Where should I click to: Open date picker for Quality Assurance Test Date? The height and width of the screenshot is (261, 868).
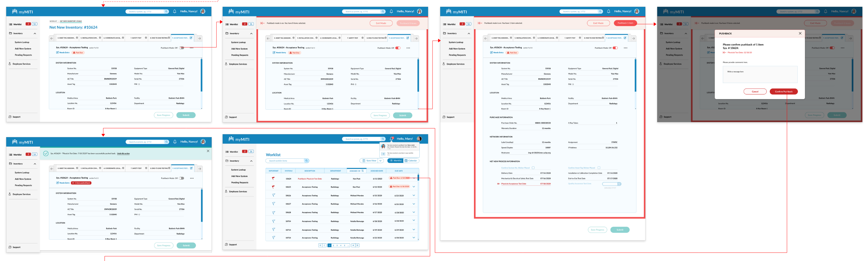point(619,184)
